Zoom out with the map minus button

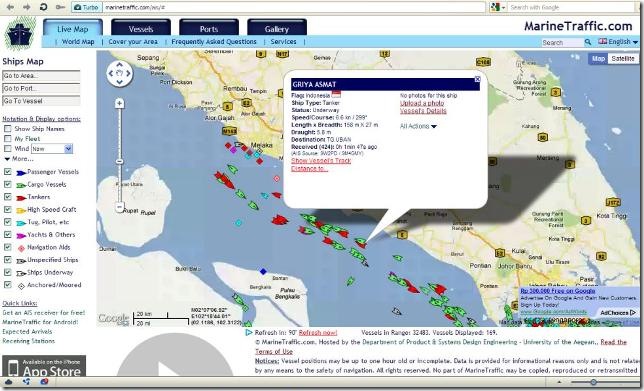point(120,207)
